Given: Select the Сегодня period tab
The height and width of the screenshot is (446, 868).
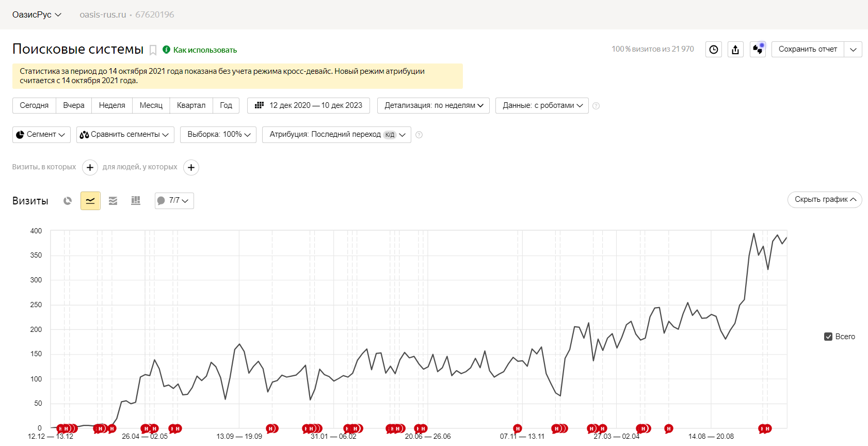Looking at the screenshot, I should [x=34, y=105].
